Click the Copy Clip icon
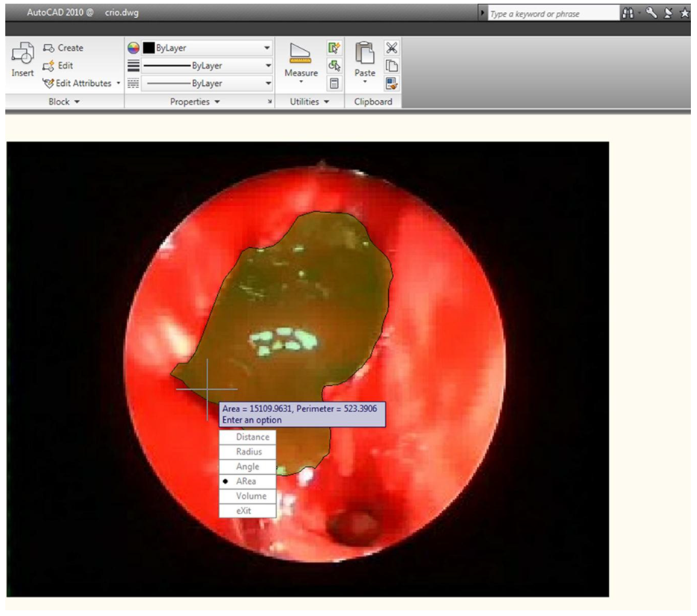 point(391,66)
